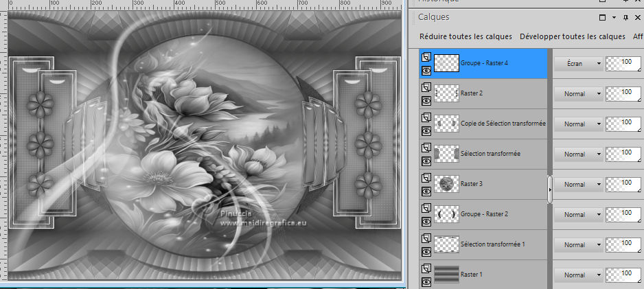This screenshot has width=644, height=289.
Task: Adjust opacity field of Groupe - Raster 4
Action: 623,64
